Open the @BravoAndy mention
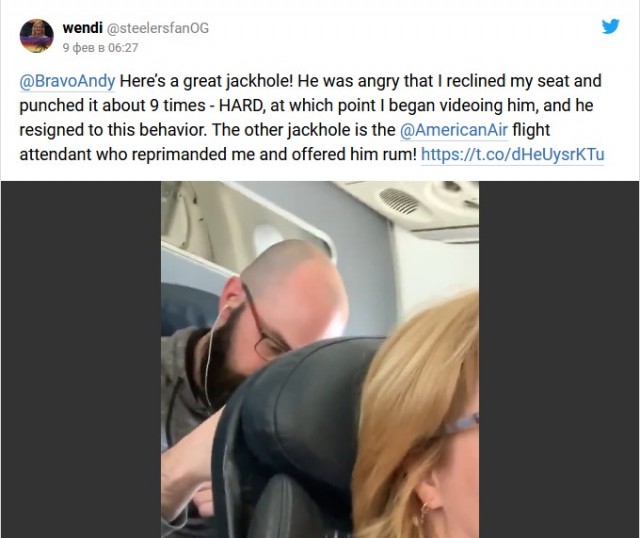640x538 pixels. [x=67, y=81]
